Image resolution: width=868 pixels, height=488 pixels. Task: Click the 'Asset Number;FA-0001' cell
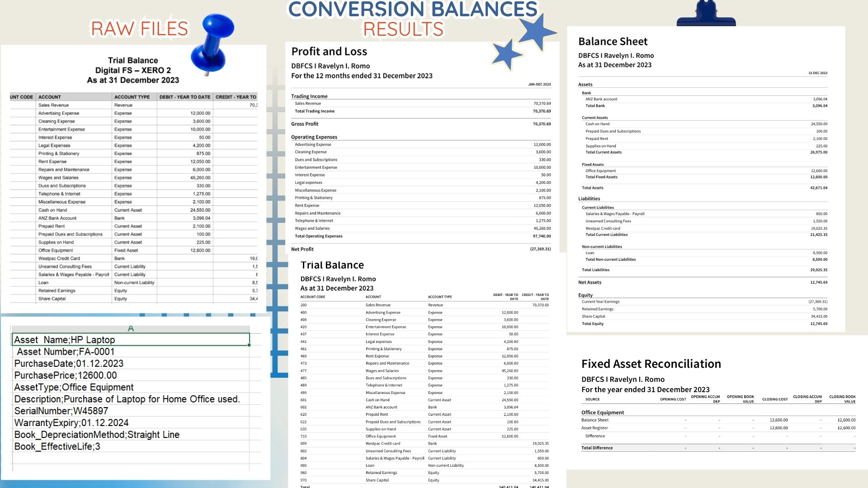[131, 352]
